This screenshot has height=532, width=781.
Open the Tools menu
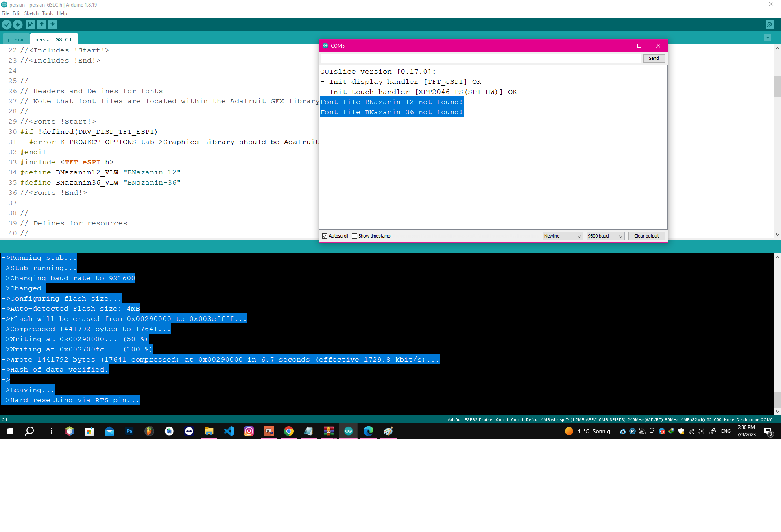tap(47, 13)
